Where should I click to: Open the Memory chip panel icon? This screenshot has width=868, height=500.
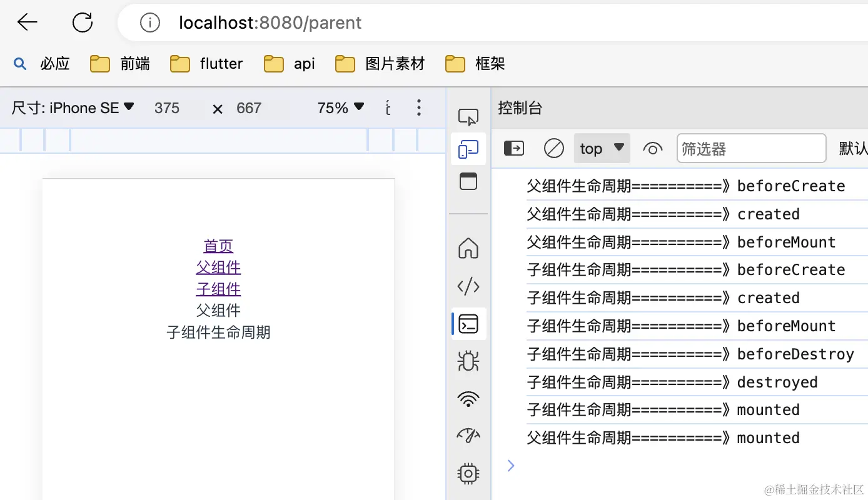click(x=468, y=473)
